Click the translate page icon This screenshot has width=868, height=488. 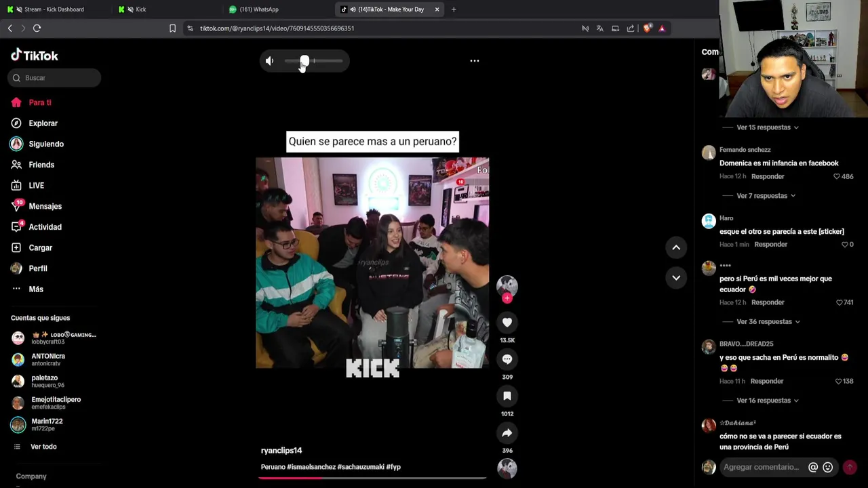599,28
